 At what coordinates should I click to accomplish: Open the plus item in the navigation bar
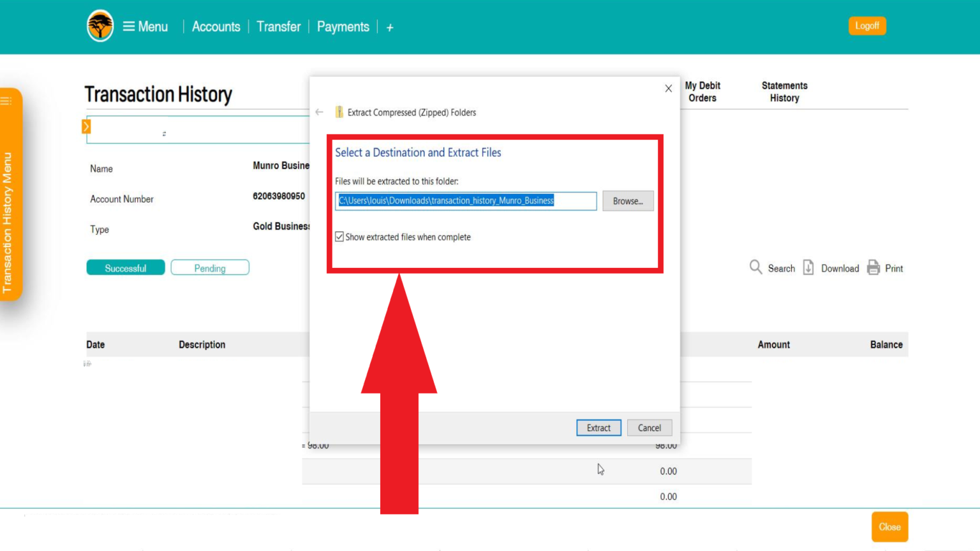pyautogui.click(x=389, y=27)
